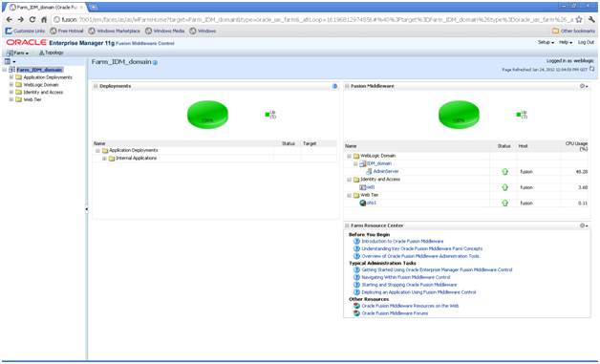Click the green Fusion Middleware pie chart

click(459, 115)
